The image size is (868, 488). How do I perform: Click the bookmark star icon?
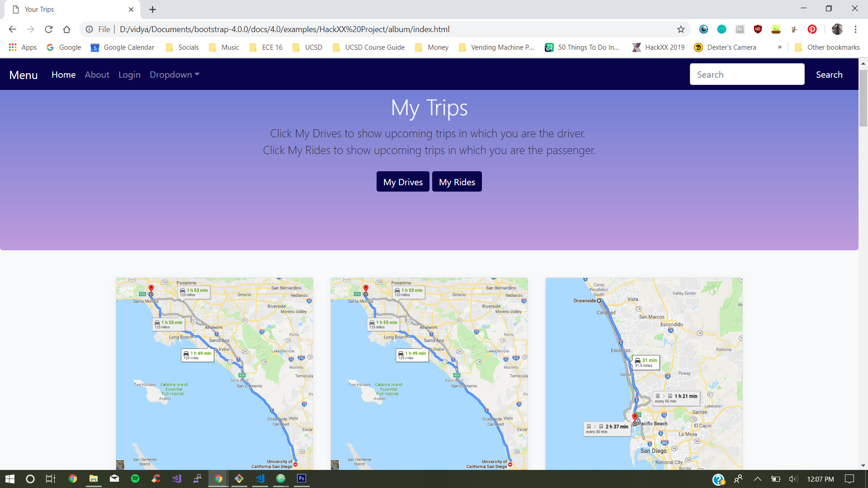click(681, 29)
